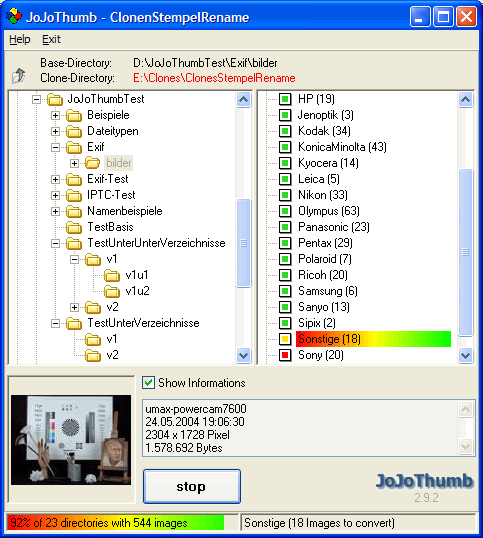
Task: Open the Help menu
Action: click(20, 39)
